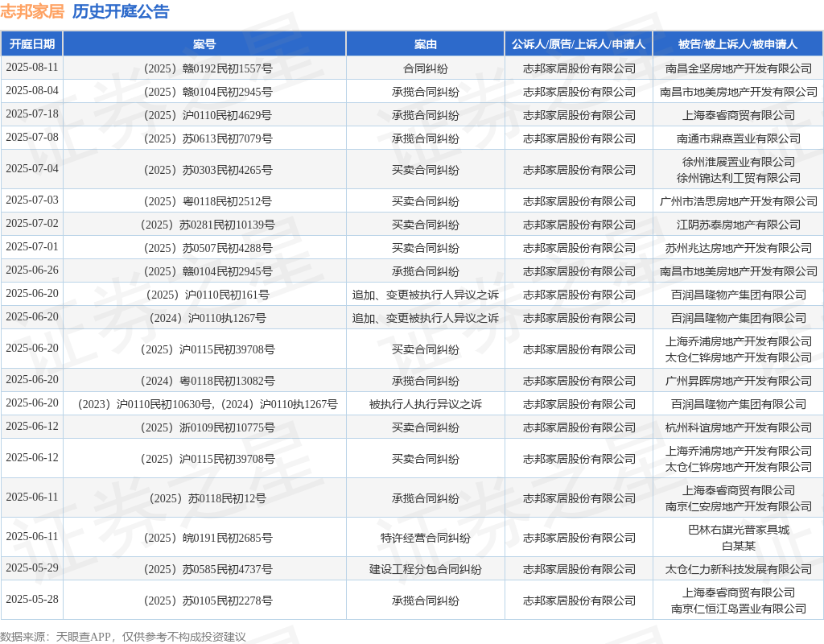Select defendant 广州昇晖房地产开发有限公司

pyautogui.click(x=739, y=381)
